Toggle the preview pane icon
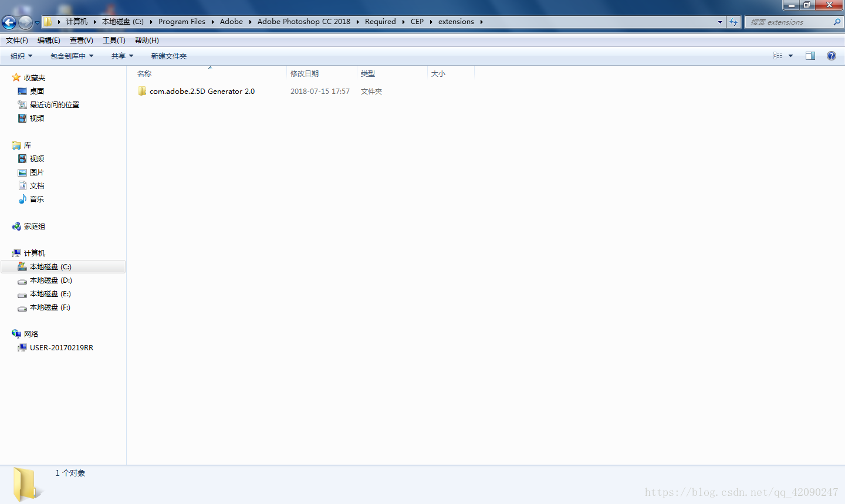The image size is (845, 504). [810, 56]
